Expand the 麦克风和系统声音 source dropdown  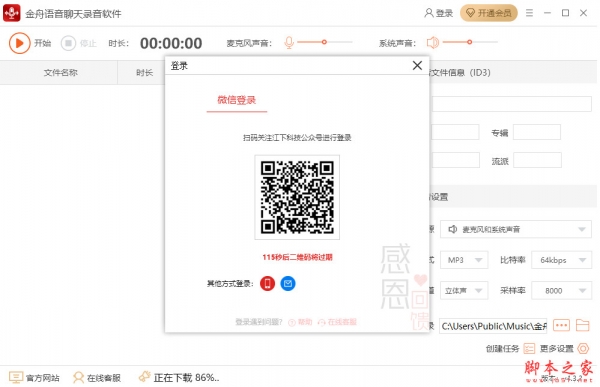[515, 229]
